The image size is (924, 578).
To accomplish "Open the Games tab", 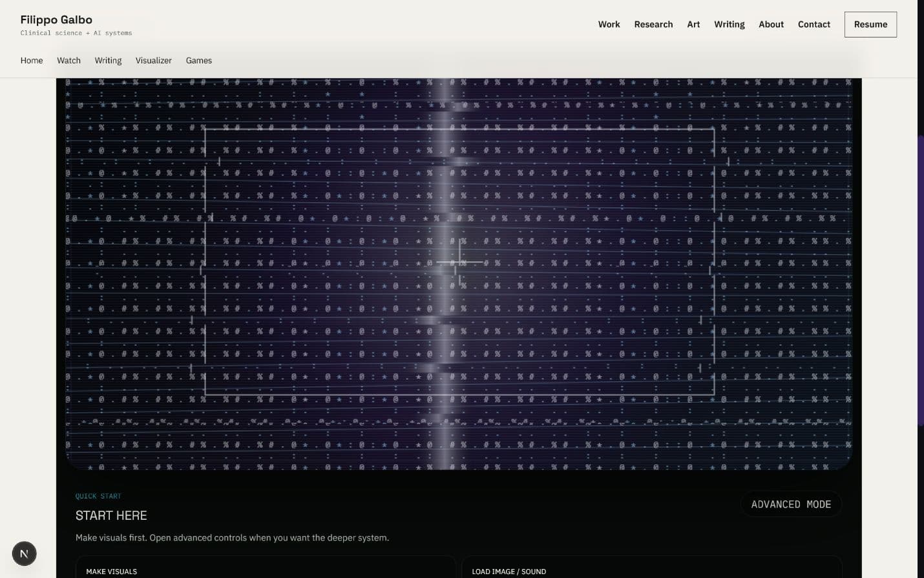I will coord(199,60).
